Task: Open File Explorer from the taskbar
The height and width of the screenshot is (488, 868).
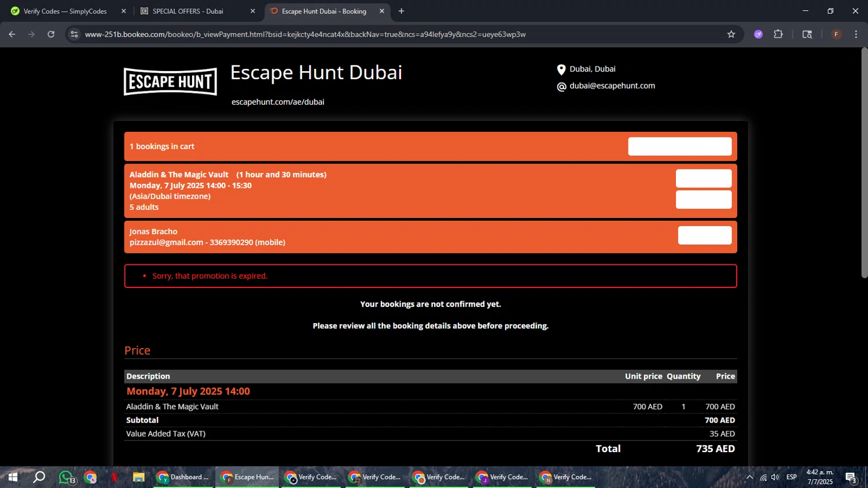Action: point(138,477)
